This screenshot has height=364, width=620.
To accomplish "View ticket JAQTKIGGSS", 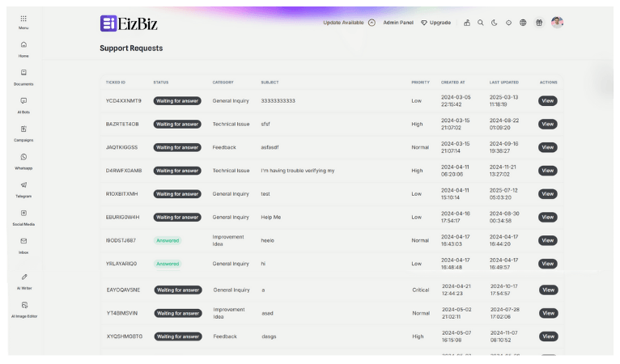I will (548, 147).
